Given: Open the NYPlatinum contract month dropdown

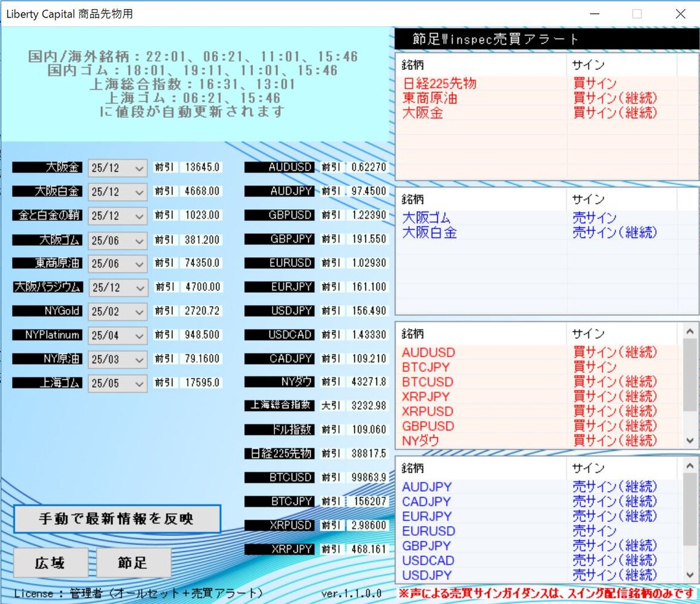Looking at the screenshot, I should tap(117, 335).
